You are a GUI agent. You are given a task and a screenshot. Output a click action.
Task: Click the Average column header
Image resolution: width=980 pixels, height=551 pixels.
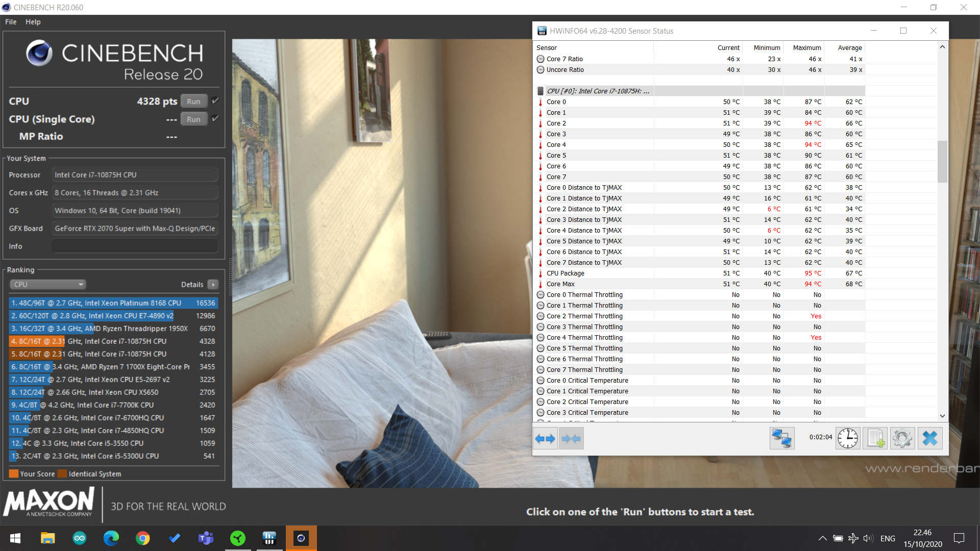845,47
